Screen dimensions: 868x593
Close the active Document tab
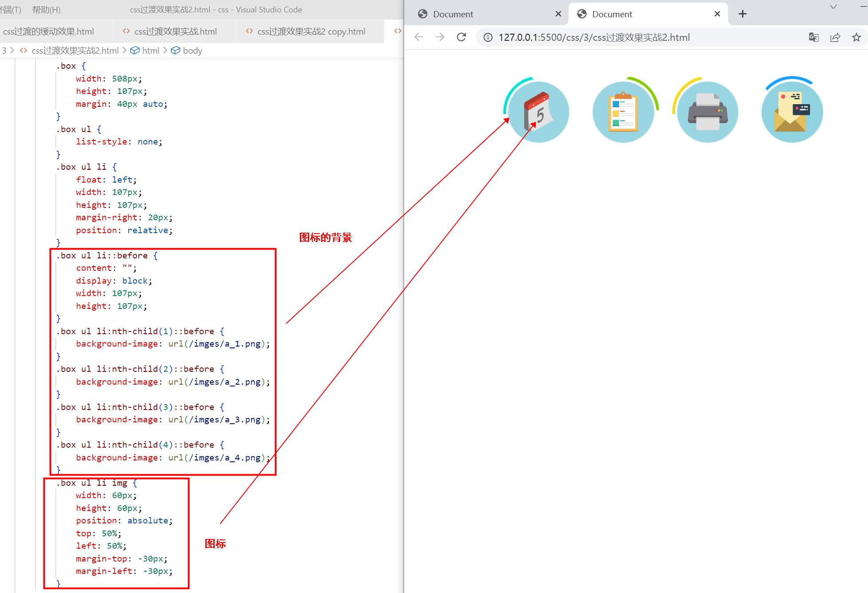(717, 14)
